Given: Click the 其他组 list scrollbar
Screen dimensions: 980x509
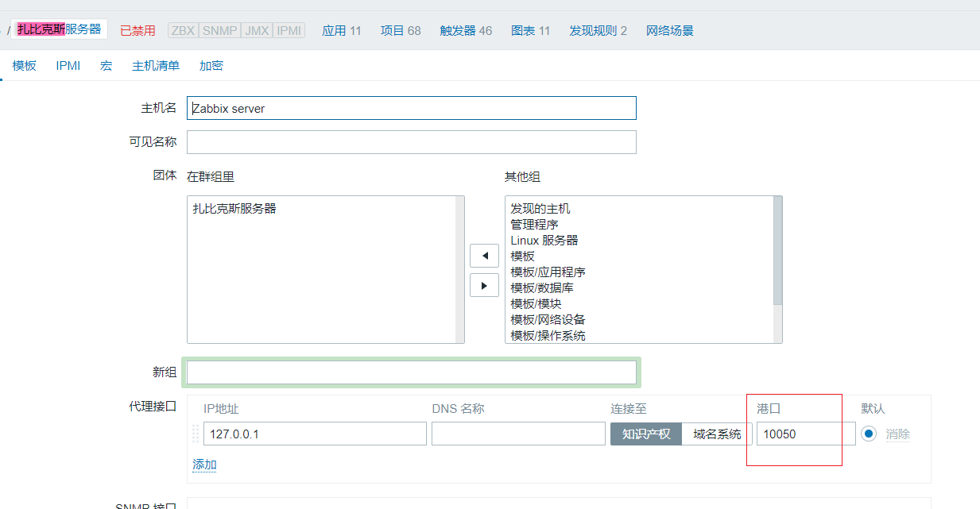Looking at the screenshot, I should pyautogui.click(x=778, y=270).
